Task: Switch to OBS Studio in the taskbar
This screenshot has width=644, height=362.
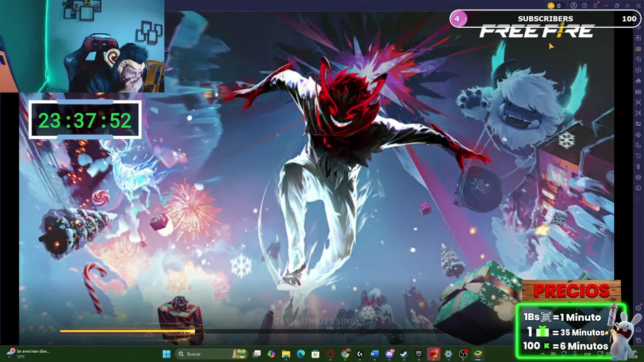Action: [463, 354]
